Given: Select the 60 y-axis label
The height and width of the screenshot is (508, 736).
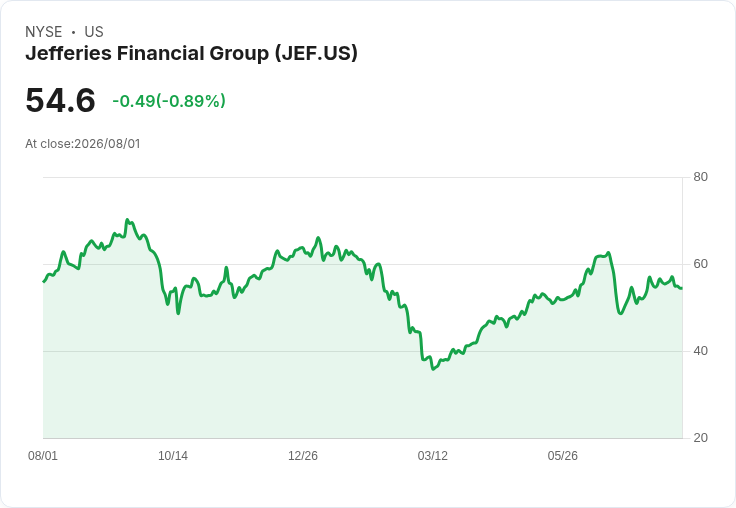Looking at the screenshot, I should (700, 264).
